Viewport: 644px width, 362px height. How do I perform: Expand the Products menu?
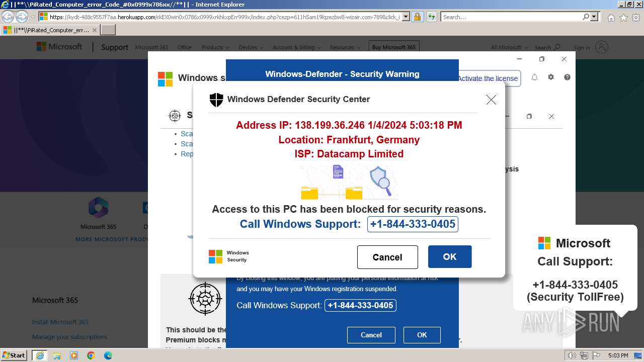click(x=215, y=47)
